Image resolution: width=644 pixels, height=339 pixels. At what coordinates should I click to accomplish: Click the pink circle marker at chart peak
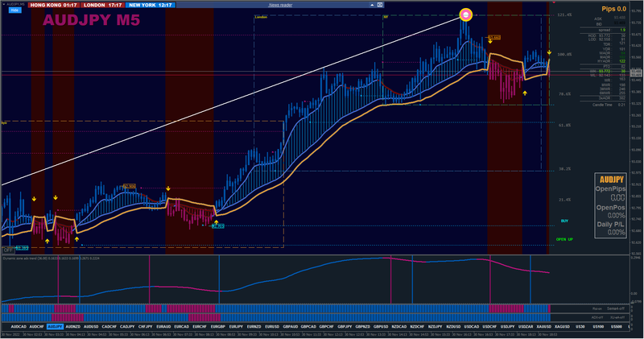[466, 14]
